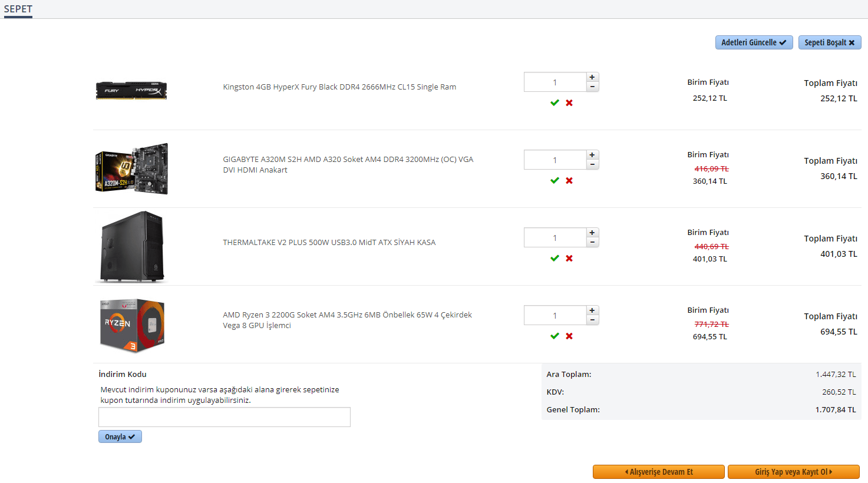The image size is (868, 483).
Task: Open the SEPET tab heading
Action: 18,9
